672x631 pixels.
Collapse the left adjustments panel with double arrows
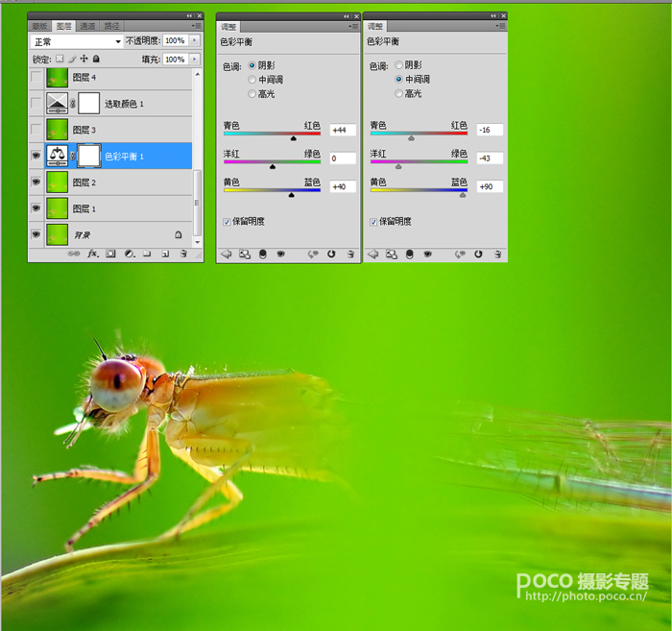tap(347, 16)
